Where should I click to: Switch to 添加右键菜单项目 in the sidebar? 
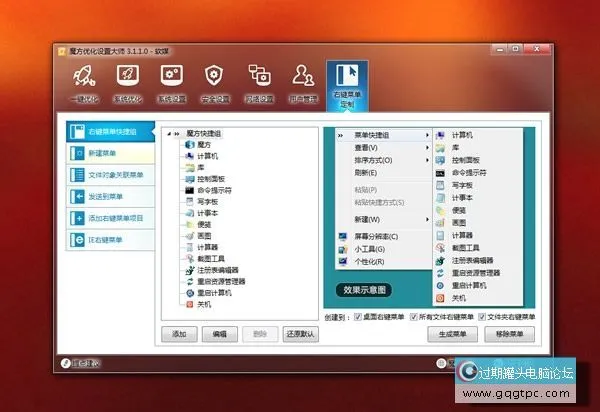(x=110, y=218)
